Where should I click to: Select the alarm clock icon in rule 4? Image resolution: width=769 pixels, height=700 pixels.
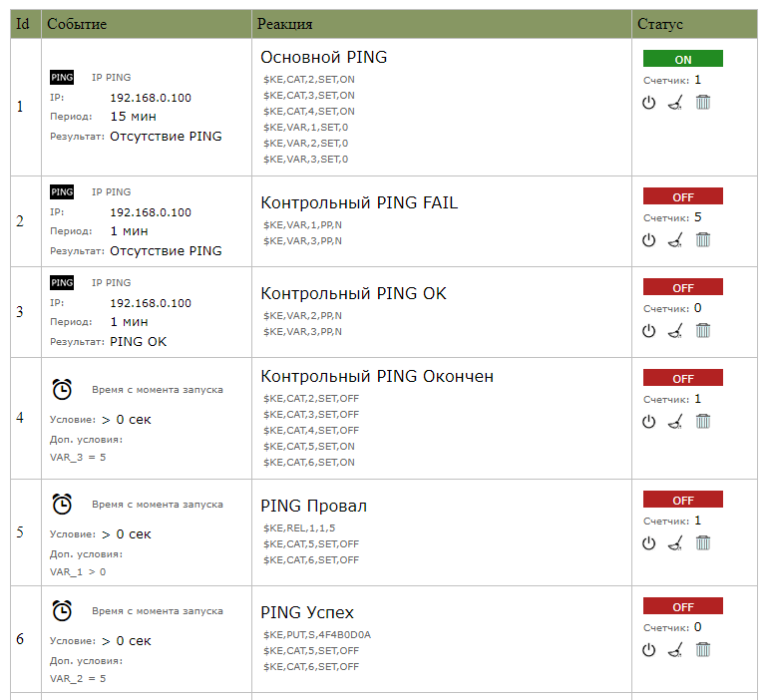point(62,389)
